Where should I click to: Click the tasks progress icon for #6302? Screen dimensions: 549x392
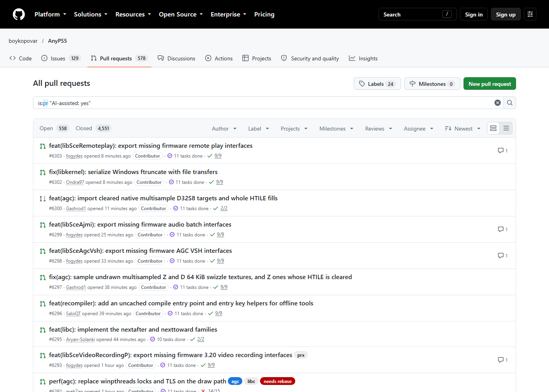(171, 182)
